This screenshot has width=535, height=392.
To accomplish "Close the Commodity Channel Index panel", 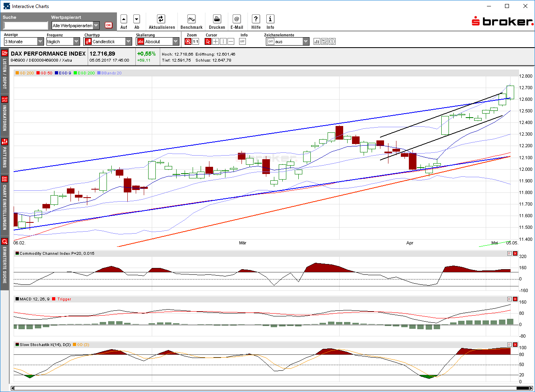I will pyautogui.click(x=515, y=253).
